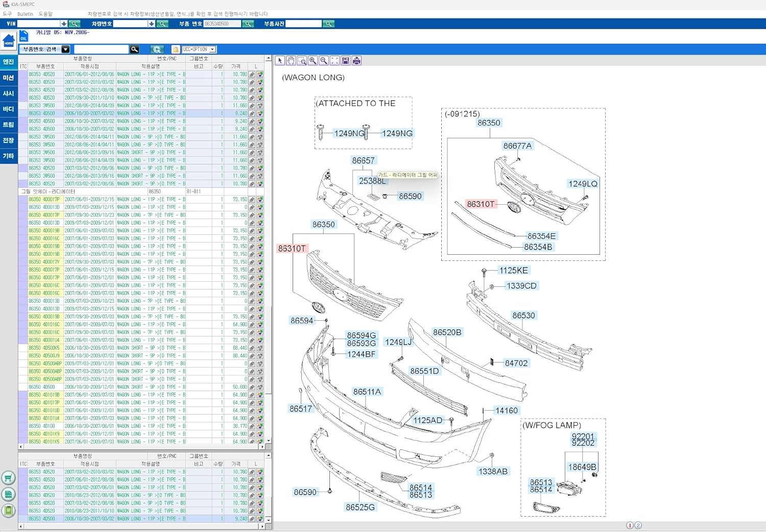The image size is (766, 532).
Task: Switch to the 바디 category tab
Action: [x=9, y=109]
